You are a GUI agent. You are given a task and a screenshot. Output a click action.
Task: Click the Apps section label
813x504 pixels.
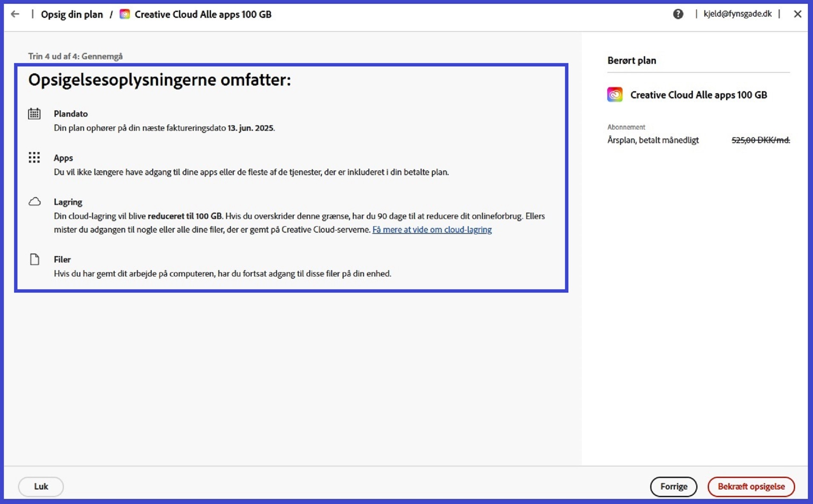63,158
